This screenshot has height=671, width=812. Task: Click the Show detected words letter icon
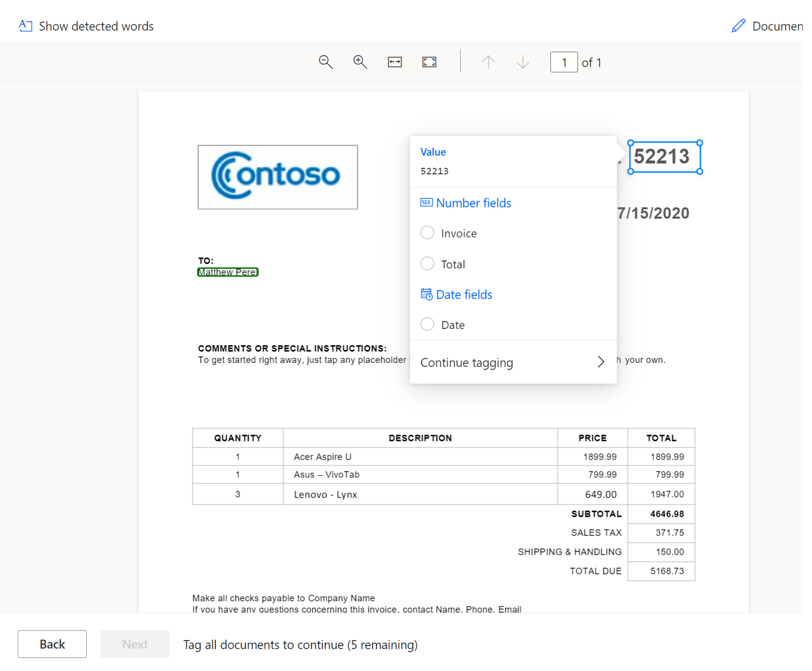pos(25,26)
